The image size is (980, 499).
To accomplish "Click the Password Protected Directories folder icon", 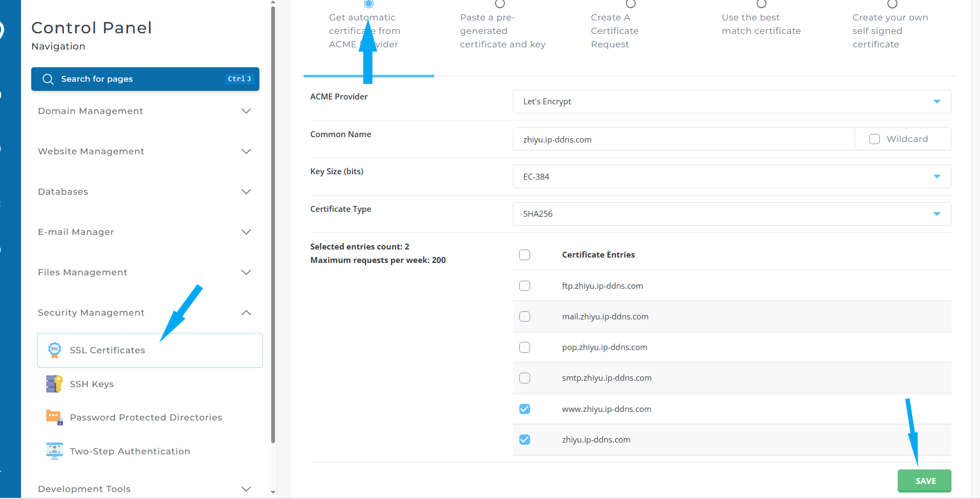I will click(54, 417).
